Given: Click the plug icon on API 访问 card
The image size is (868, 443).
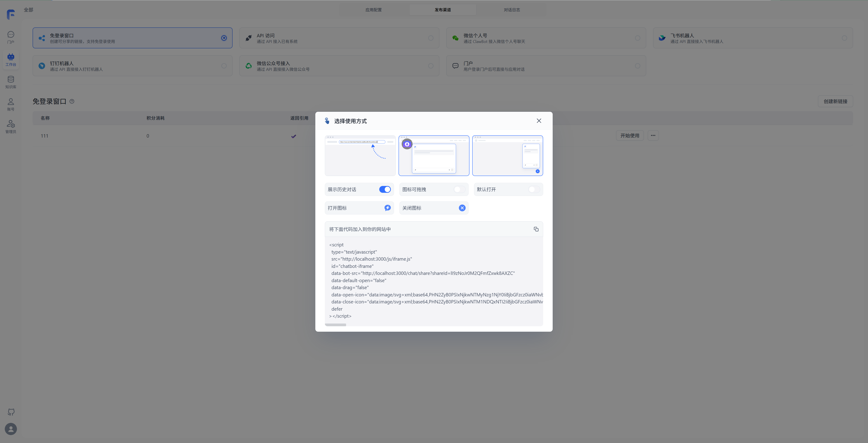Looking at the screenshot, I should click(x=249, y=38).
